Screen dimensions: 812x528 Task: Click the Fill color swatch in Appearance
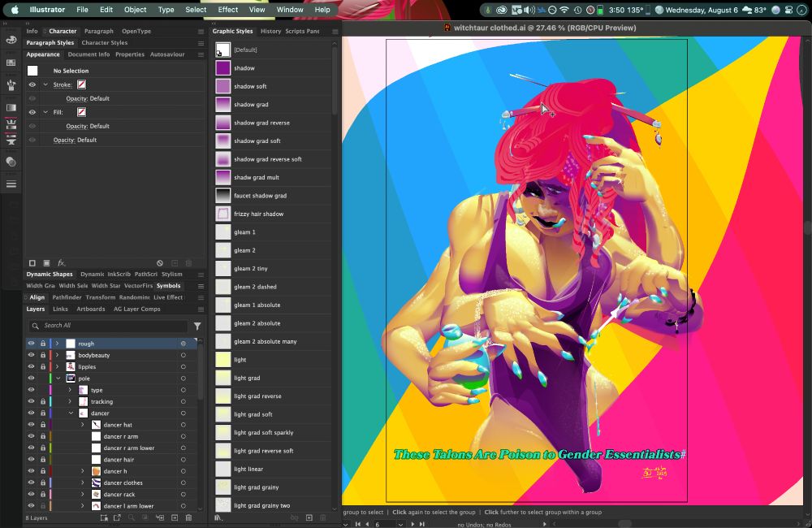point(81,112)
